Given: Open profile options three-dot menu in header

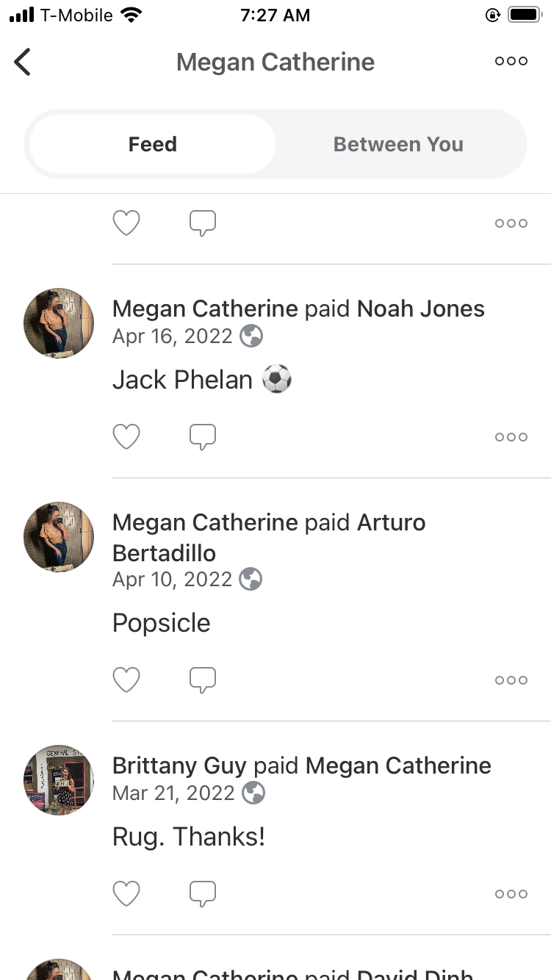Looking at the screenshot, I should pos(511,62).
